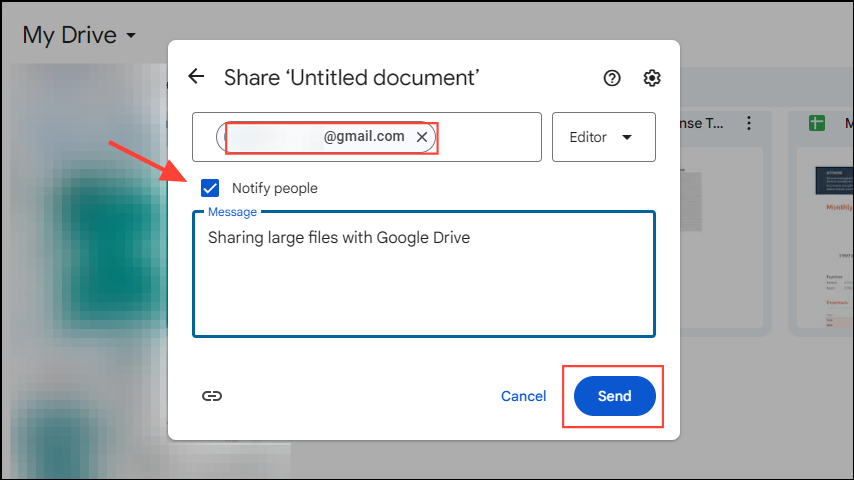Click the green Sheets file icon
Viewport: 854px width, 480px height.
click(816, 123)
